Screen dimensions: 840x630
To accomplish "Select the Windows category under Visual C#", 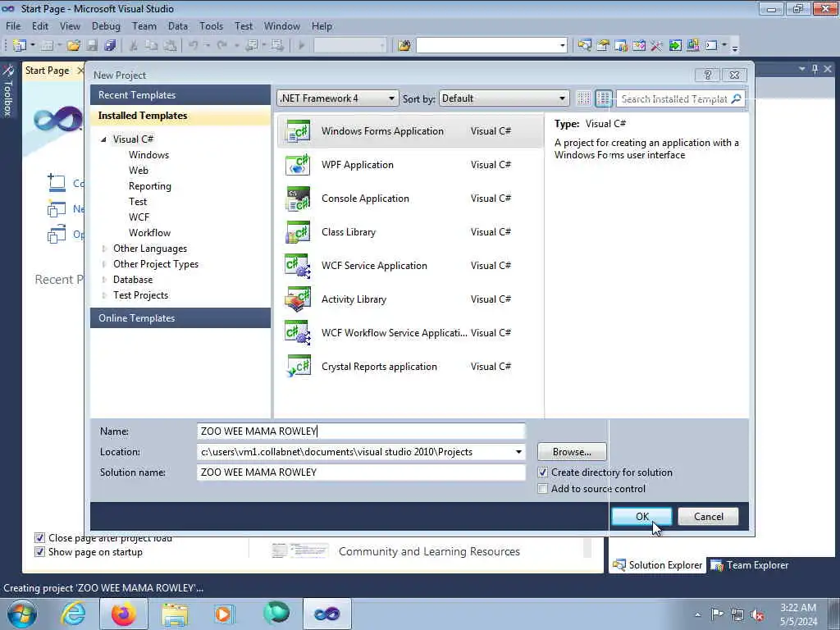I will coord(149,155).
